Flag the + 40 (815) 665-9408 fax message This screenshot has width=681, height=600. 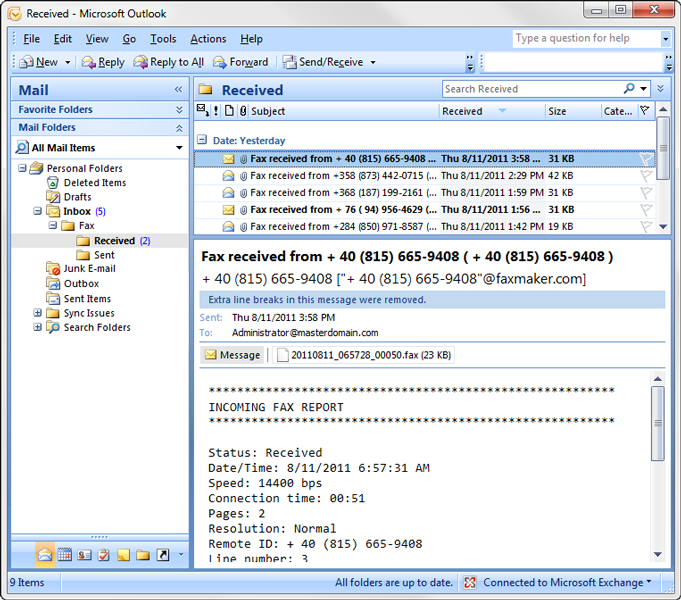[646, 159]
